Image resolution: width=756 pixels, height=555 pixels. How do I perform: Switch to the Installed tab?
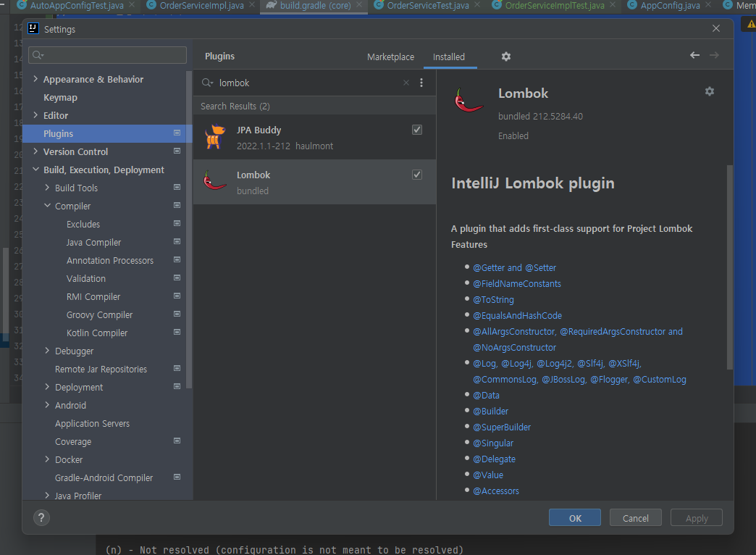(449, 57)
